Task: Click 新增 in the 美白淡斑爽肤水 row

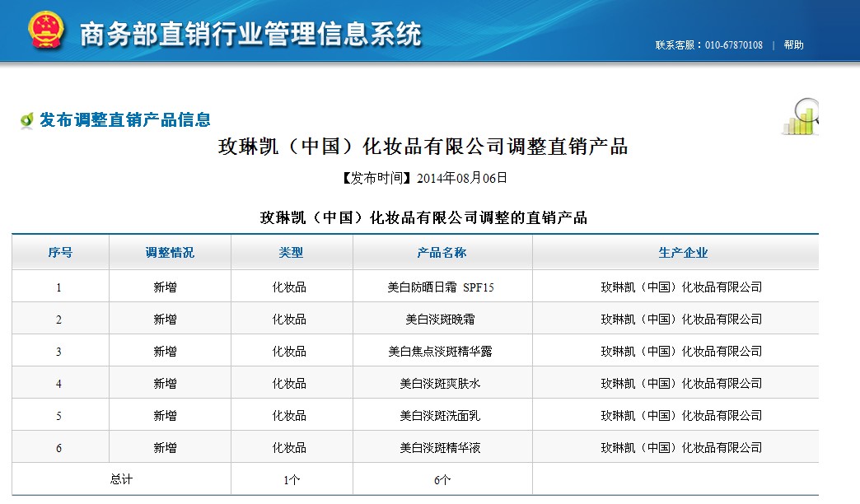Action: tap(165, 383)
